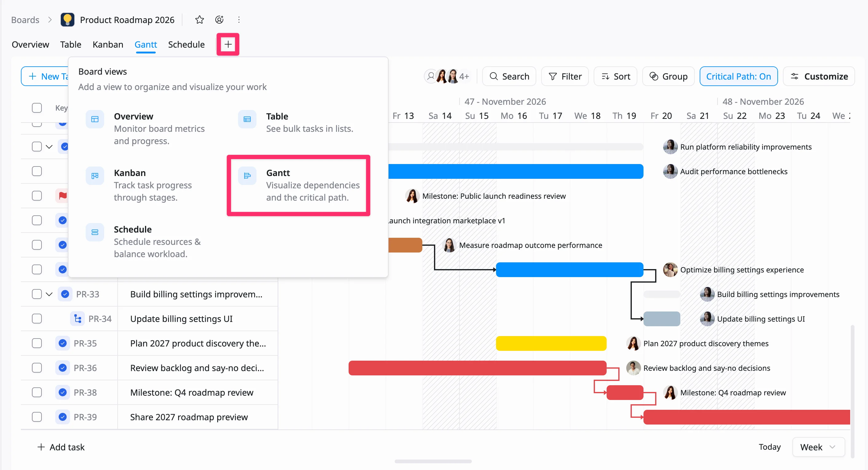Viewport: 868px width, 470px height.
Task: Click the red flag milestone icon
Action: point(62,196)
